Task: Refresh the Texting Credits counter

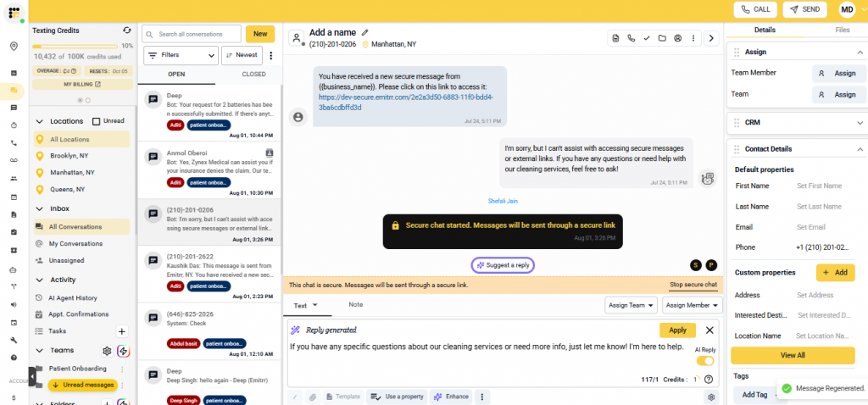Action: click(126, 30)
